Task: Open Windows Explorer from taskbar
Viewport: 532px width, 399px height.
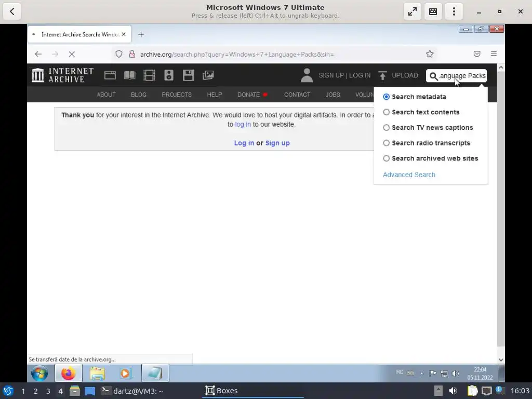Action: click(x=97, y=374)
